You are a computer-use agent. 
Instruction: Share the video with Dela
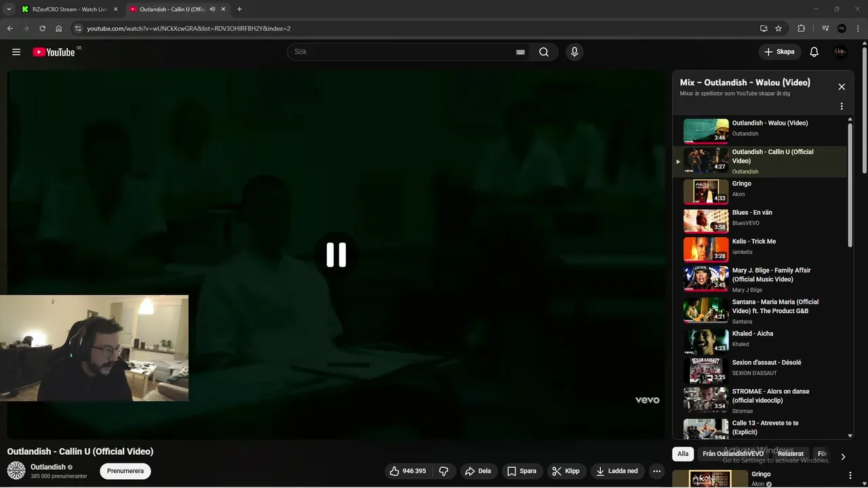pos(479,471)
